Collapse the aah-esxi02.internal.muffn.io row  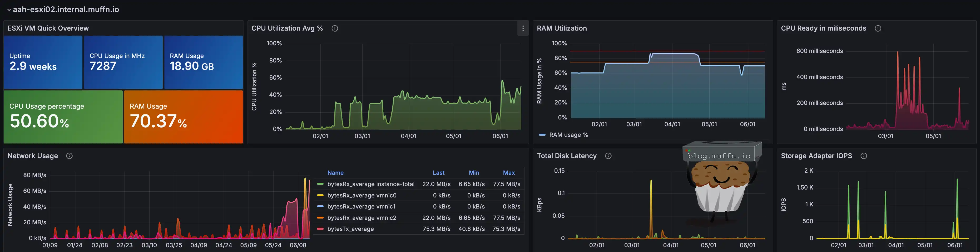(x=9, y=9)
